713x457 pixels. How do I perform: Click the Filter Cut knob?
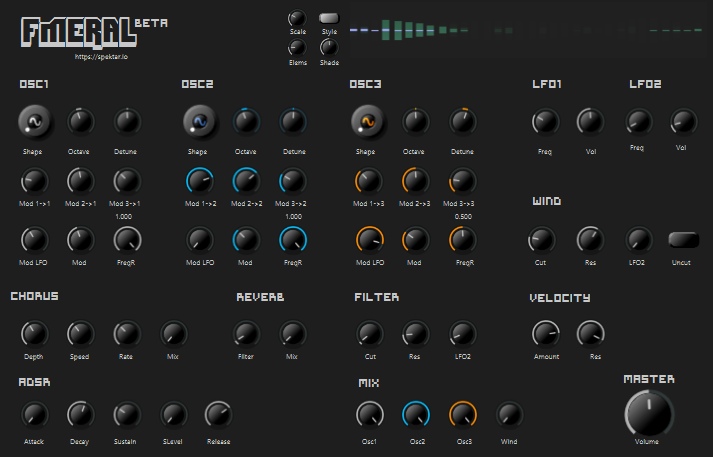tap(369, 333)
